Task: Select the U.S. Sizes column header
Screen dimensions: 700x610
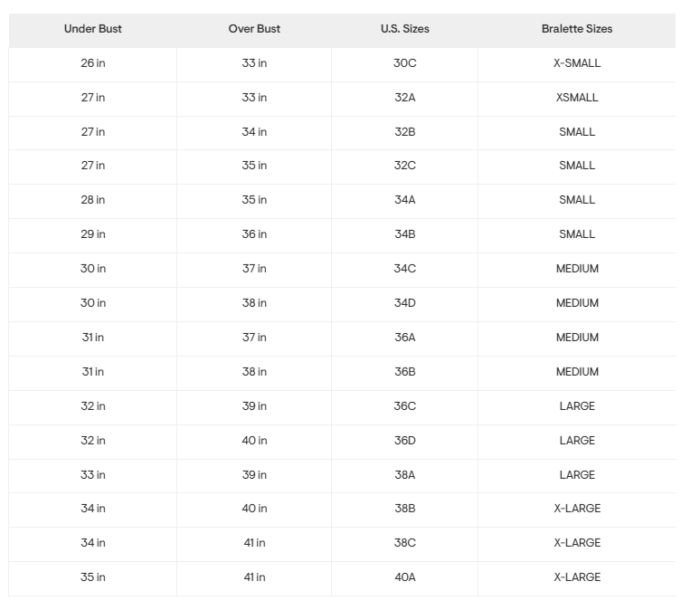Action: tap(404, 29)
